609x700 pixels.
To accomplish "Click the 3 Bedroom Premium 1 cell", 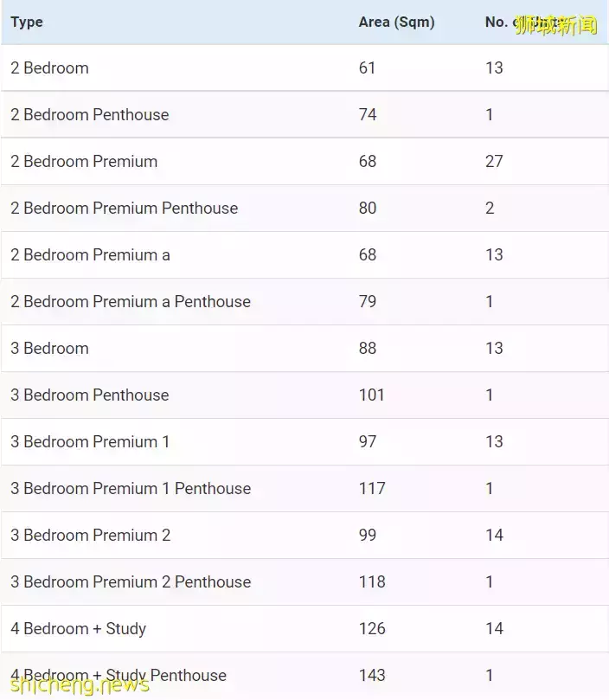I will point(90,442).
